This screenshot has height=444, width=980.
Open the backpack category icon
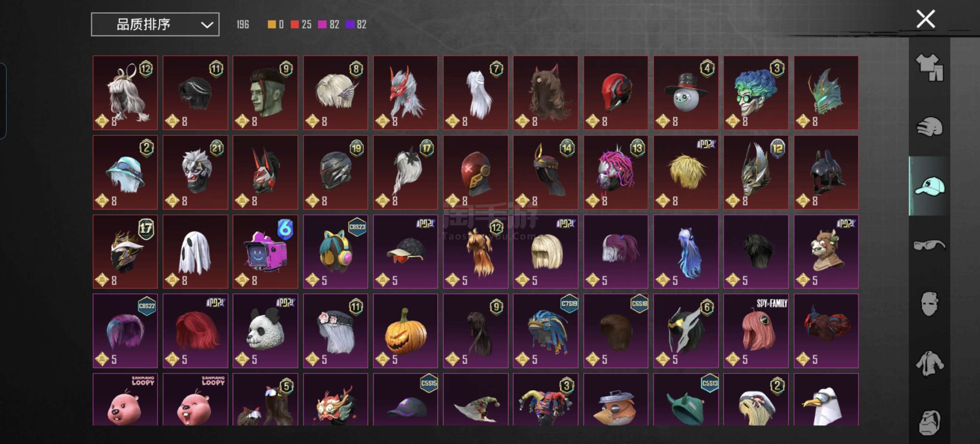click(929, 422)
